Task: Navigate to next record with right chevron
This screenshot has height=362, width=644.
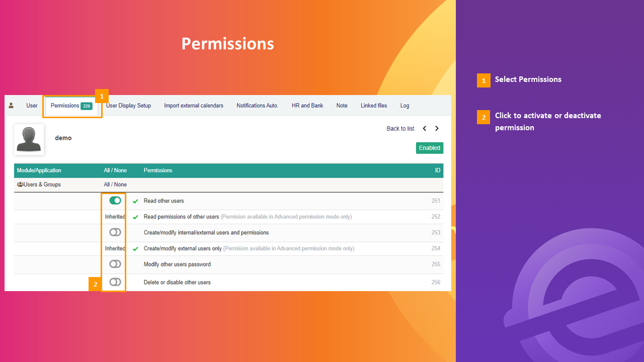Action: [x=437, y=128]
